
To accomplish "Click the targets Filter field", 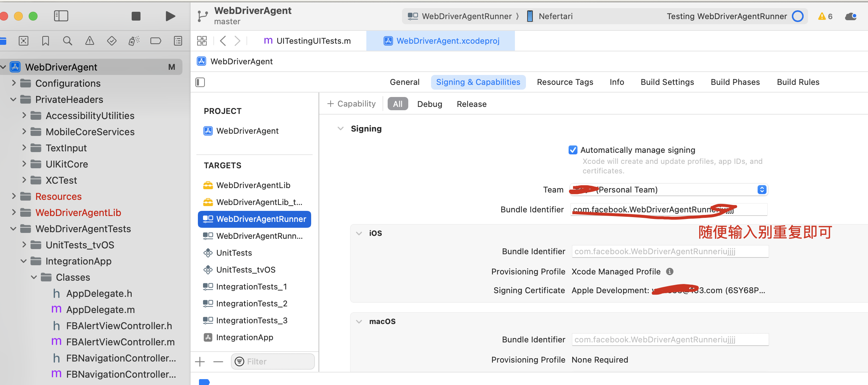I will [273, 362].
